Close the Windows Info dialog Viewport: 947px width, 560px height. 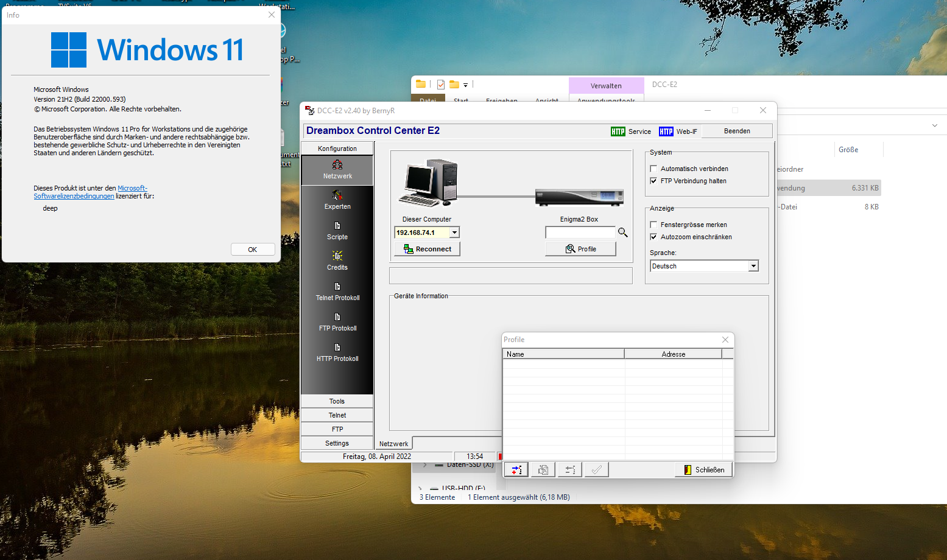(272, 15)
